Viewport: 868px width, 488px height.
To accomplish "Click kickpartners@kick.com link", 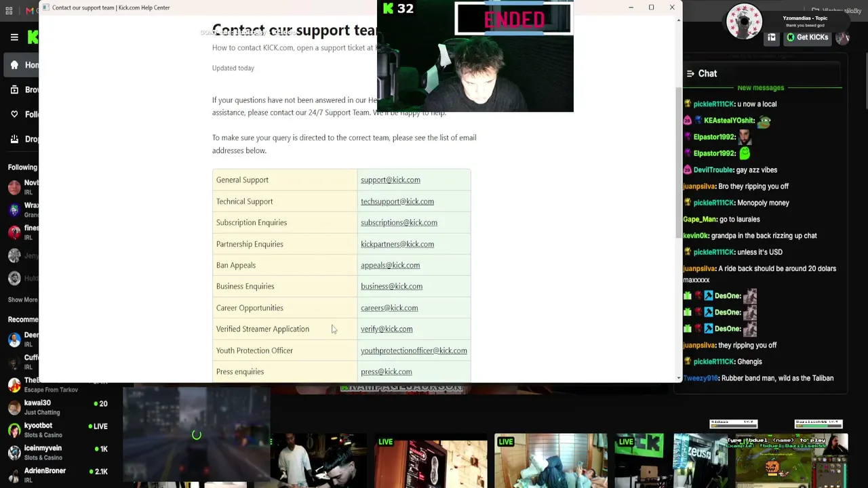I will (397, 244).
